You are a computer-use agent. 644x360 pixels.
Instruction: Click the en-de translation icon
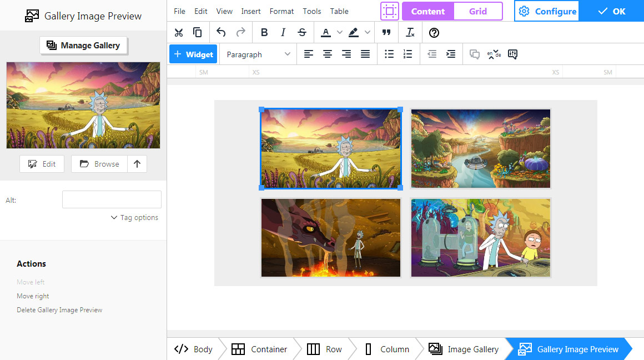coord(494,54)
